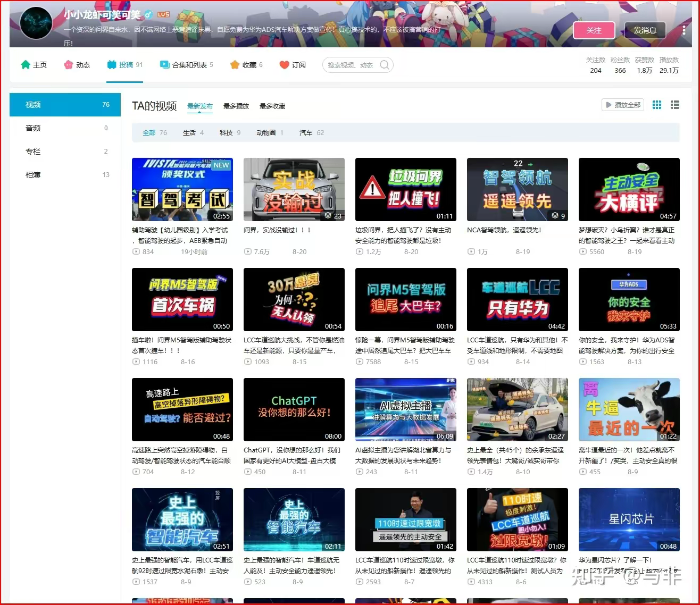This screenshot has height=605, width=700.
Task: Open the 30万悬赏 video thumbnail
Action: (x=294, y=299)
